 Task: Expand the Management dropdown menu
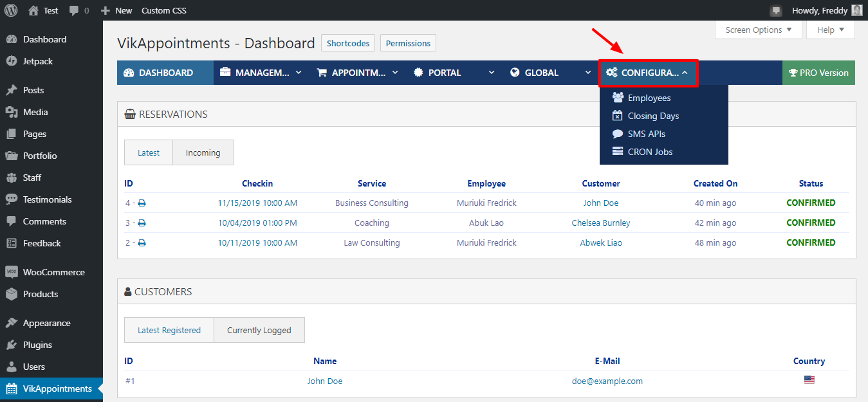[261, 73]
